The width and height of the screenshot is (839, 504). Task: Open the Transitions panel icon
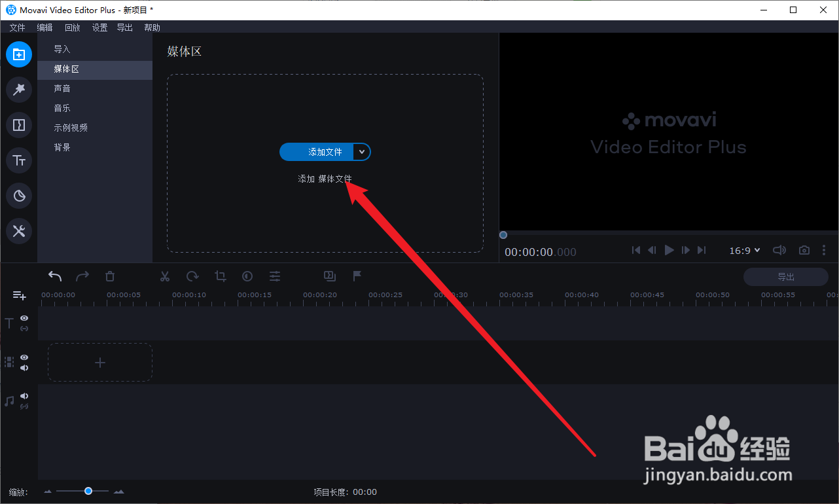[19, 125]
